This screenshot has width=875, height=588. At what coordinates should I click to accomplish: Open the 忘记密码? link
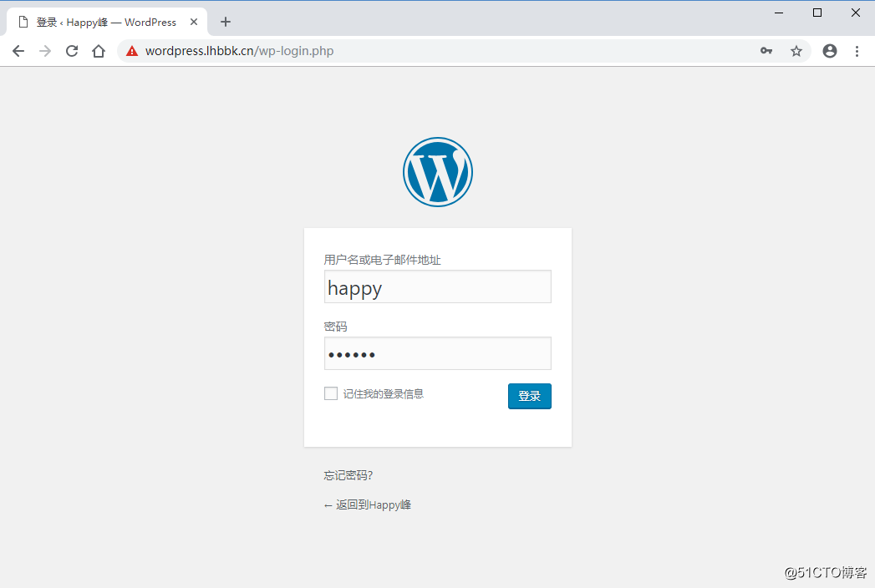point(348,475)
